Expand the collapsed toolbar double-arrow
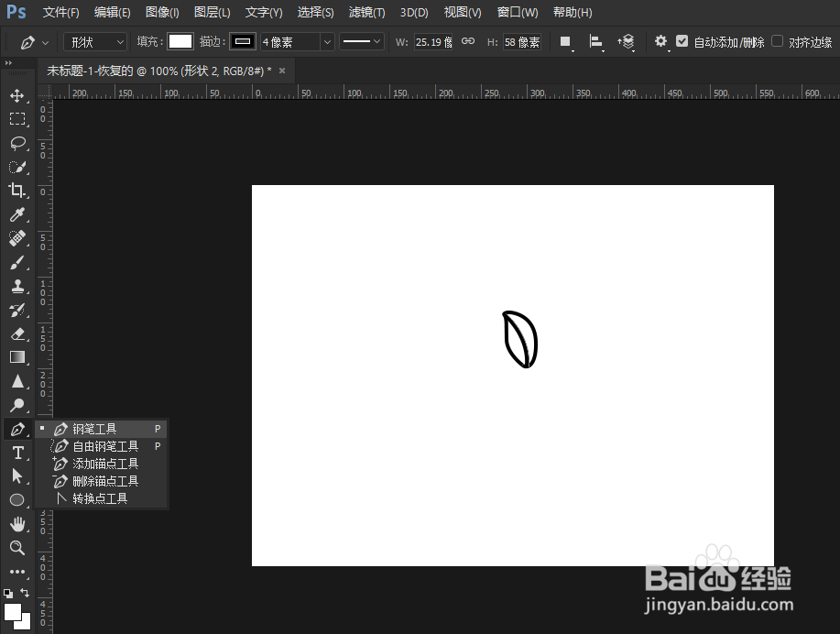The image size is (840, 634). (x=8, y=63)
